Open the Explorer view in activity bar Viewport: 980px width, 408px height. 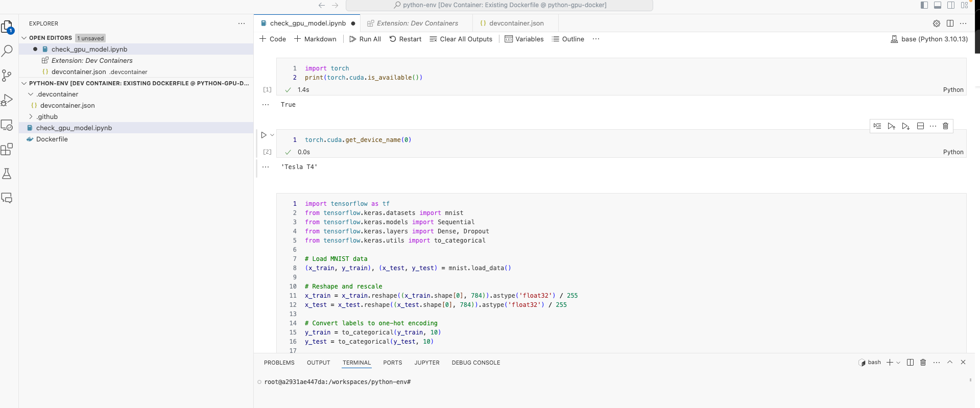click(x=7, y=27)
